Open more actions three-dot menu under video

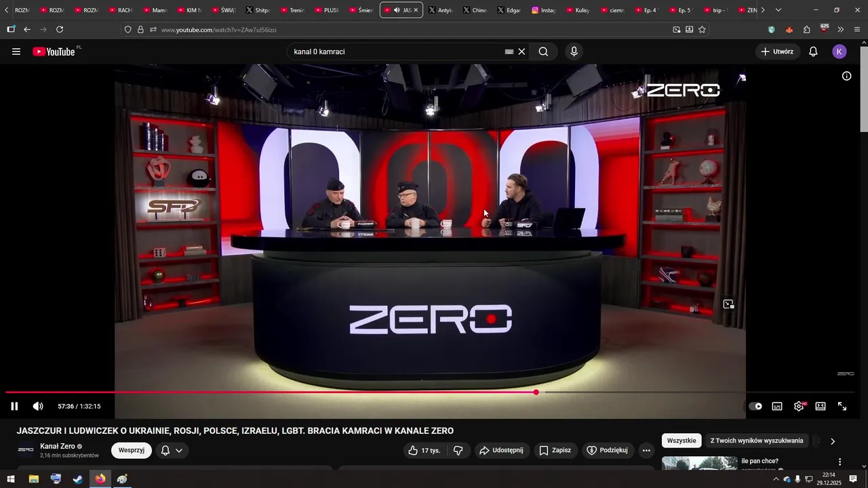pyautogui.click(x=646, y=450)
